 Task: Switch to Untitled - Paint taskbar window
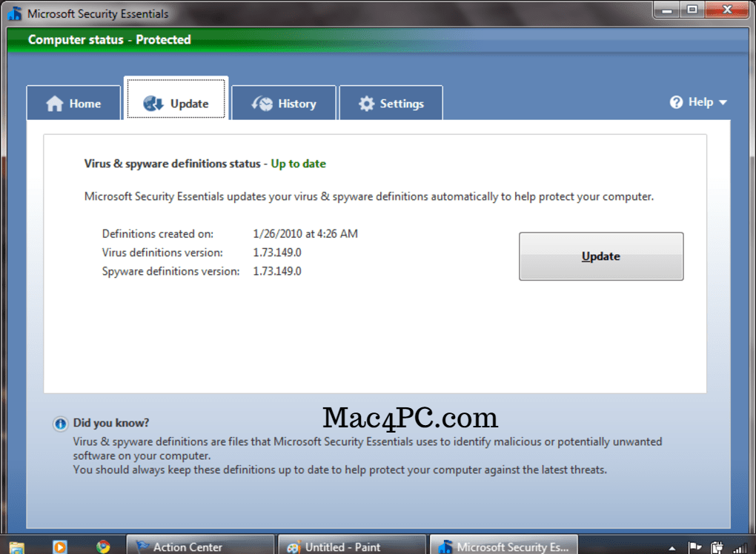tap(353, 545)
